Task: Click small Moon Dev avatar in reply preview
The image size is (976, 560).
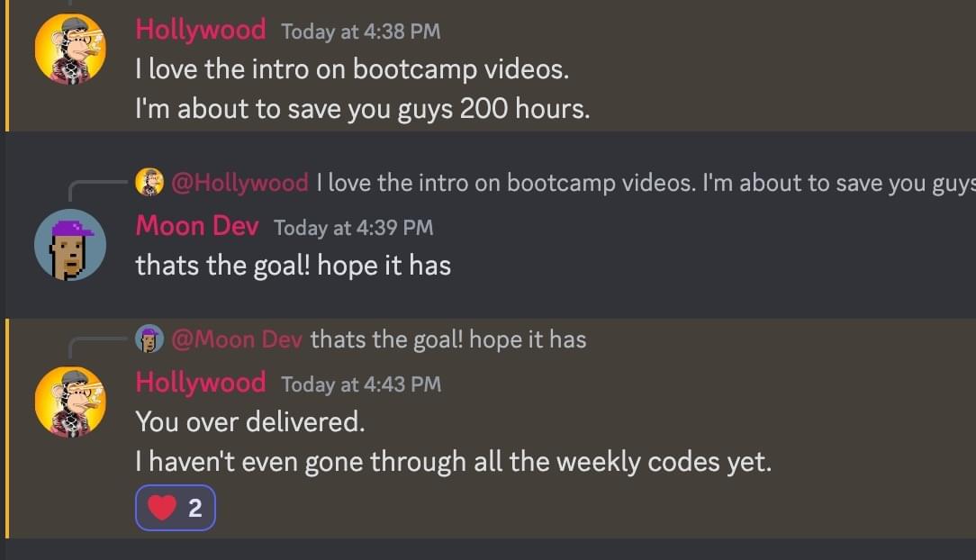Action: (149, 339)
